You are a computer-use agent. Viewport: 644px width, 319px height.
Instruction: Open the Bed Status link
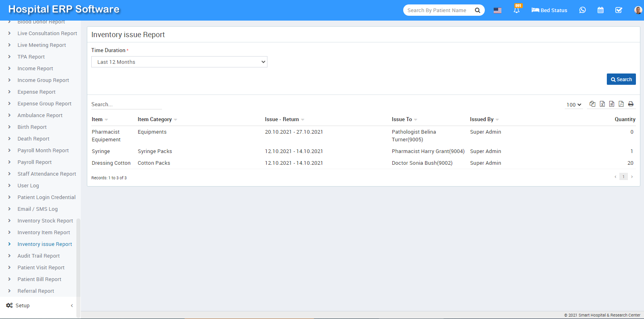pos(549,10)
